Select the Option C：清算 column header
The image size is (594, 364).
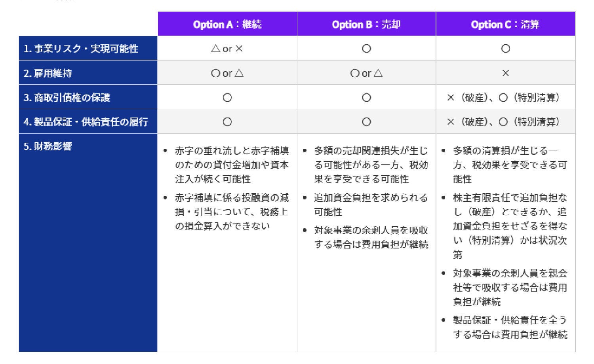[x=505, y=24]
